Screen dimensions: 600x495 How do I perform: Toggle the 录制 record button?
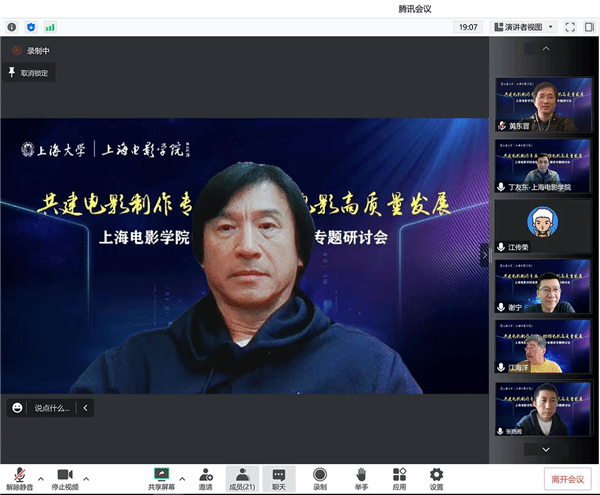320,473
